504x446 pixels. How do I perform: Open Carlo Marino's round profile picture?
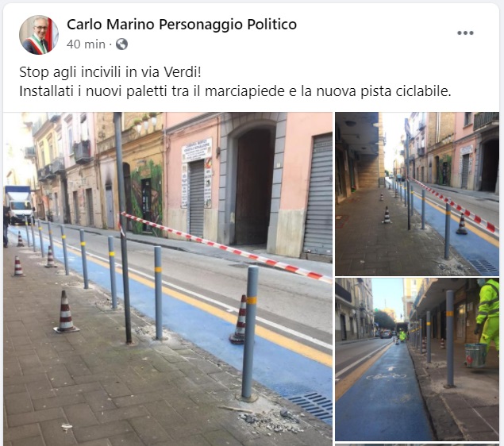click(x=39, y=35)
